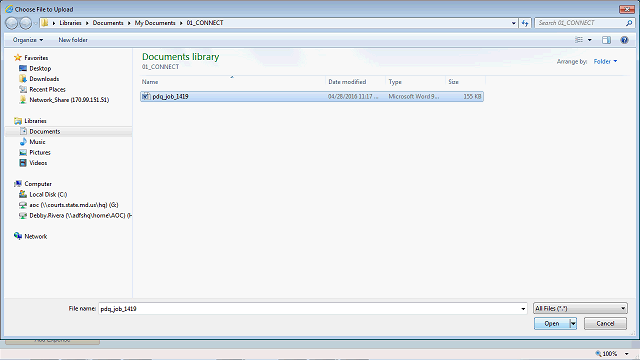Viewport: 640px width, 360px height.
Task: Open the browser zoom level 100% control
Action: pos(611,353)
